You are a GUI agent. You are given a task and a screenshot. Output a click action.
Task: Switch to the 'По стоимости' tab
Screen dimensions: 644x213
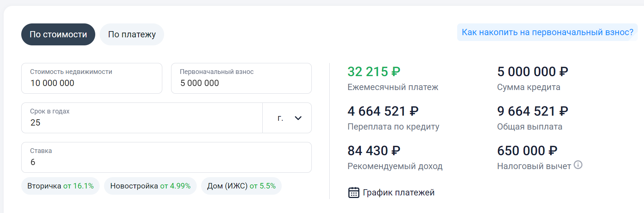pos(58,34)
